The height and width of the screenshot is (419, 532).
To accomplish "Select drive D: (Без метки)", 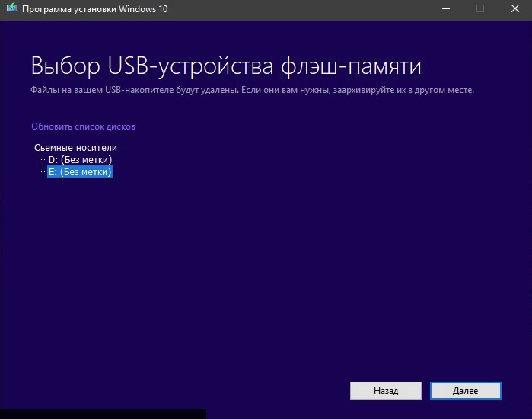I will click(x=80, y=159).
